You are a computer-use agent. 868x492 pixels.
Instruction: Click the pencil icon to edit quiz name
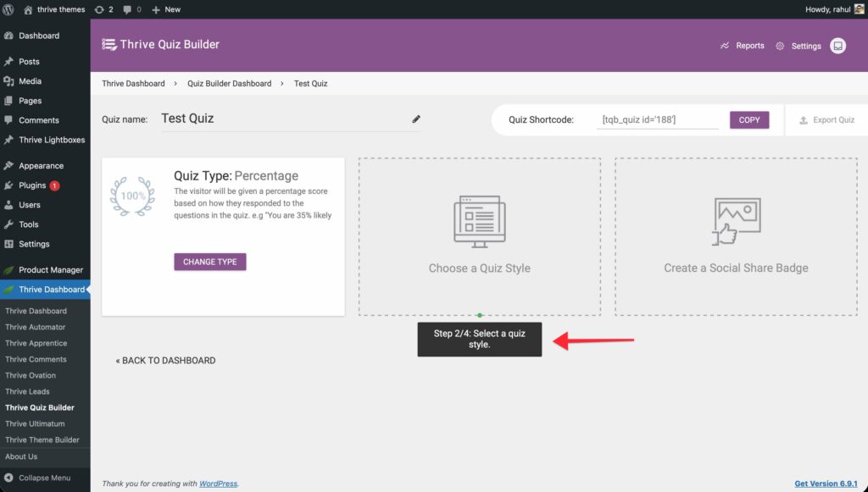coord(416,119)
